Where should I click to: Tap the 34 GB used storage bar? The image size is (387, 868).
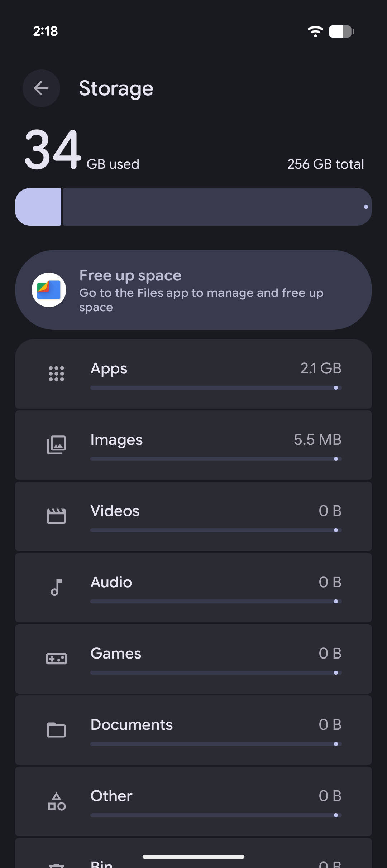coord(193,207)
